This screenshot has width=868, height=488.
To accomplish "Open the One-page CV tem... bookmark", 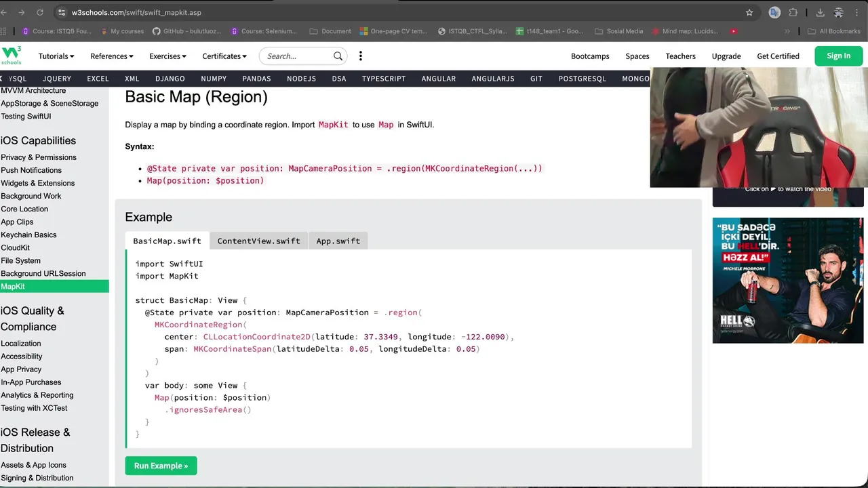I will (394, 31).
